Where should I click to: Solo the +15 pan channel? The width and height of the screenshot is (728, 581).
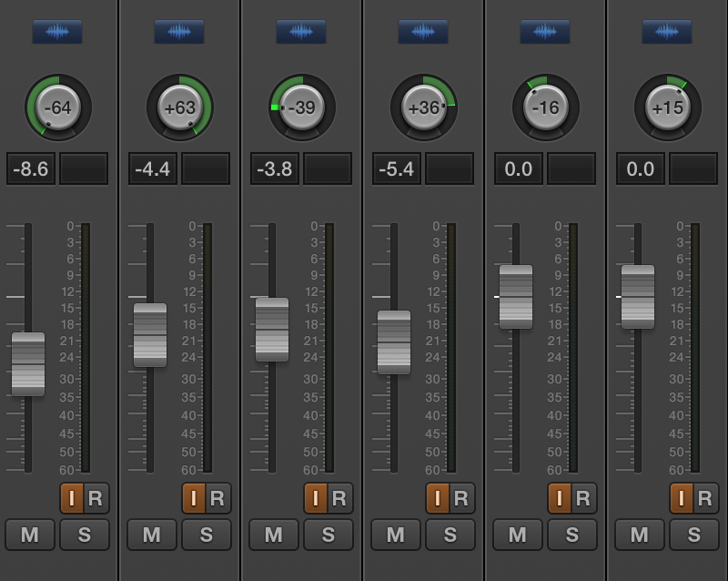click(695, 535)
